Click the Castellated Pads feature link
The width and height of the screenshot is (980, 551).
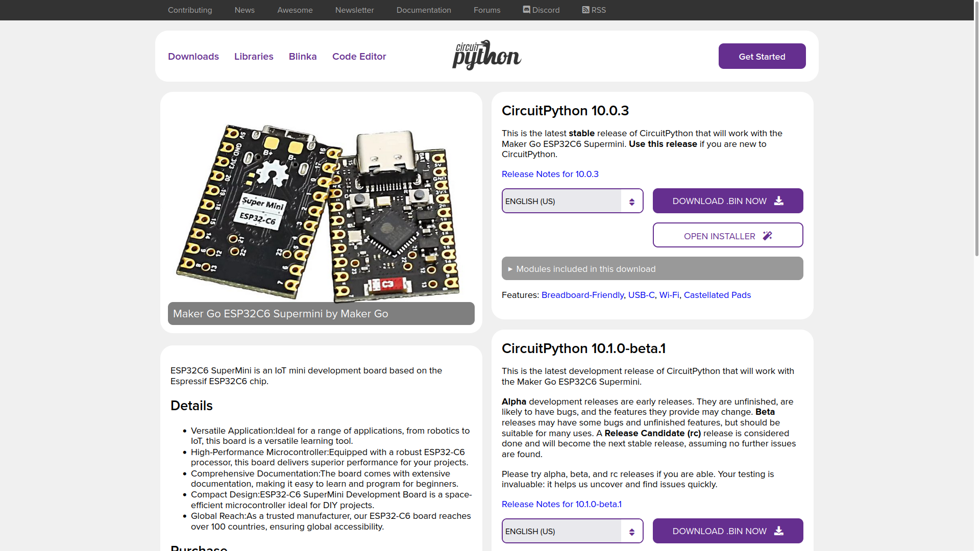click(x=717, y=295)
